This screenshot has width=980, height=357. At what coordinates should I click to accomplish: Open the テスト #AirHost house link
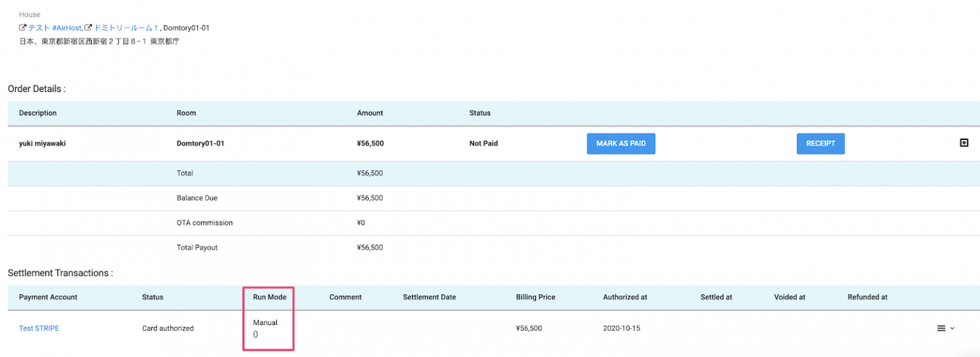point(55,28)
